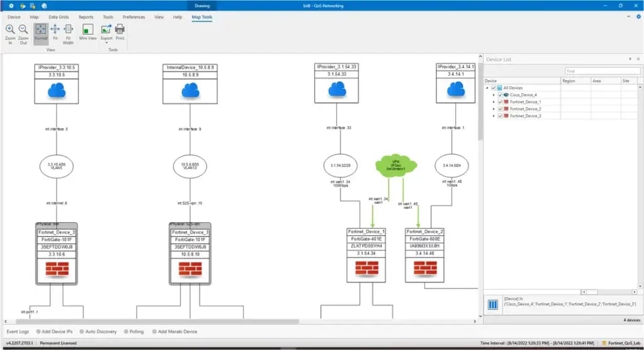Collapse the All Devices tree node
The height and width of the screenshot is (350, 644).
tap(487, 88)
